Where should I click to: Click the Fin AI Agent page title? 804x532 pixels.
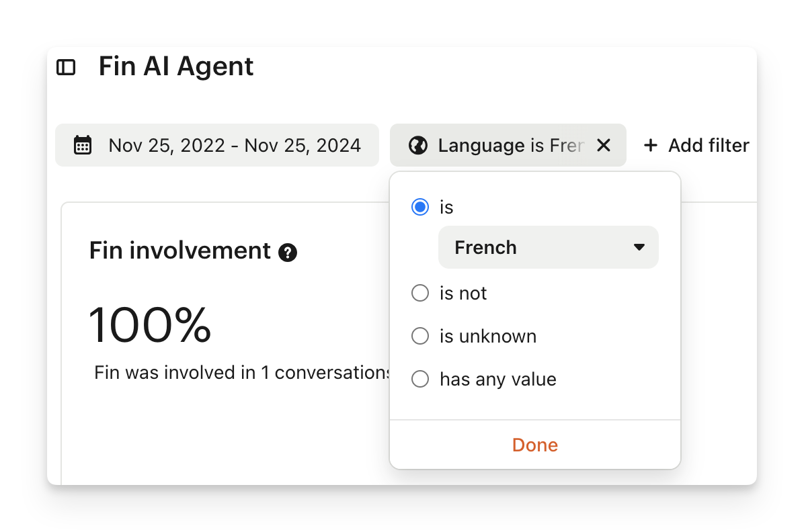176,66
